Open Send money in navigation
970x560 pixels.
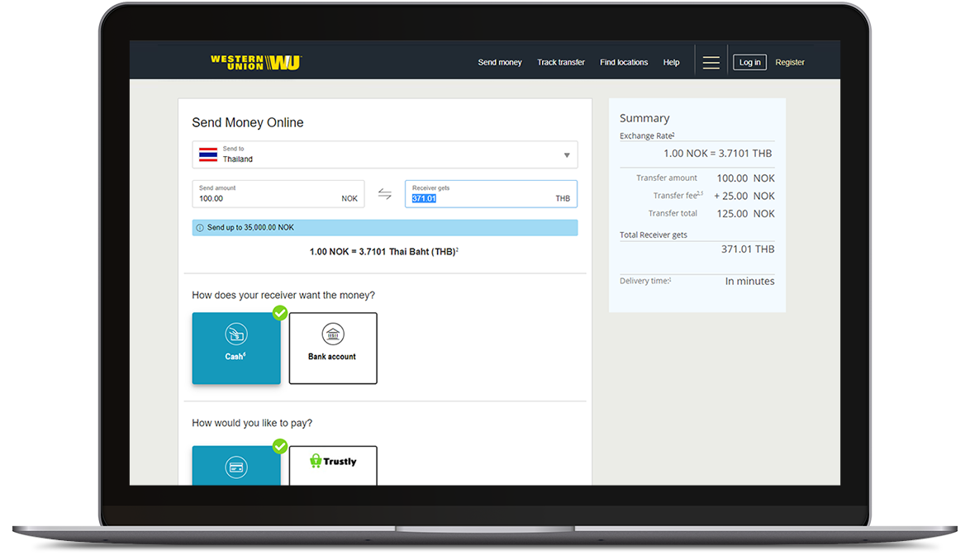pyautogui.click(x=500, y=63)
